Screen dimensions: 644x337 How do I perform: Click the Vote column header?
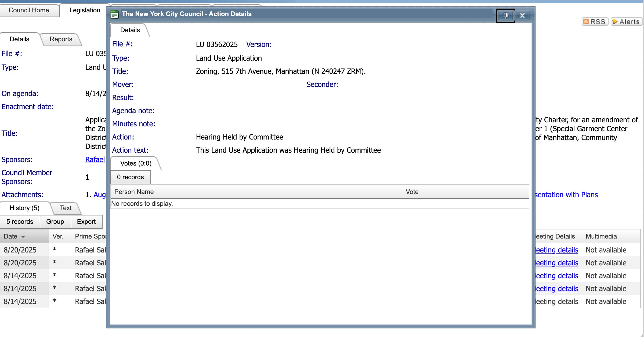(412, 192)
